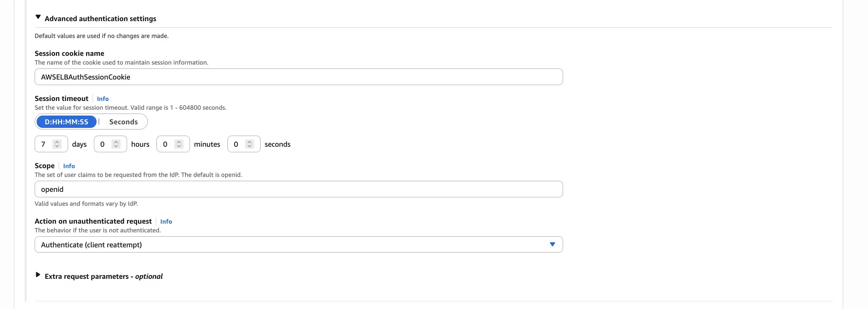Open the Scope Info help link

pyautogui.click(x=69, y=166)
